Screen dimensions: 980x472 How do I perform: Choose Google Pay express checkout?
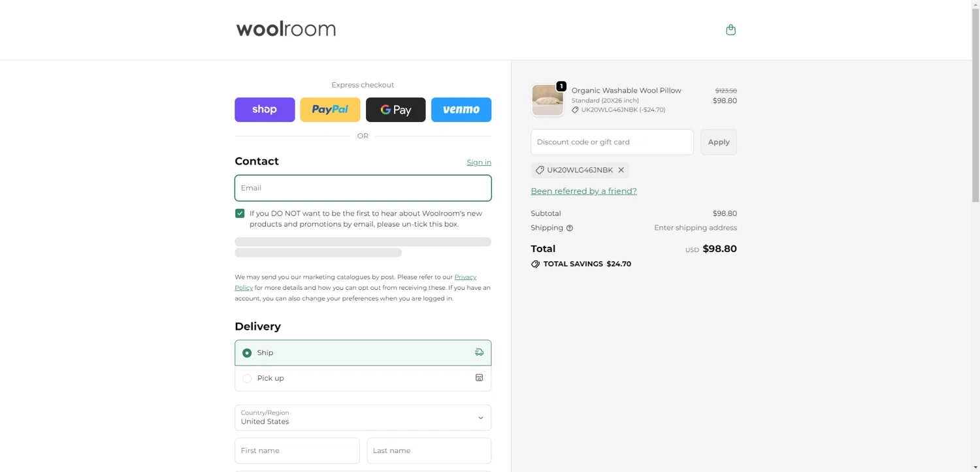point(395,110)
